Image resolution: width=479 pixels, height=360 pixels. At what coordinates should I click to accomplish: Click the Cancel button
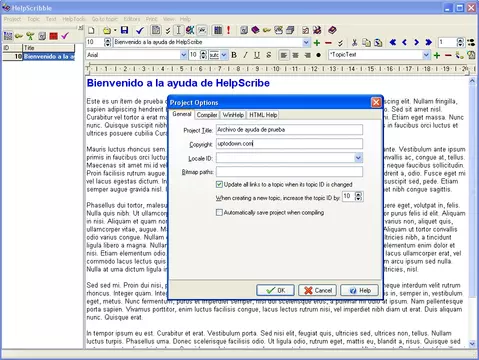317,290
